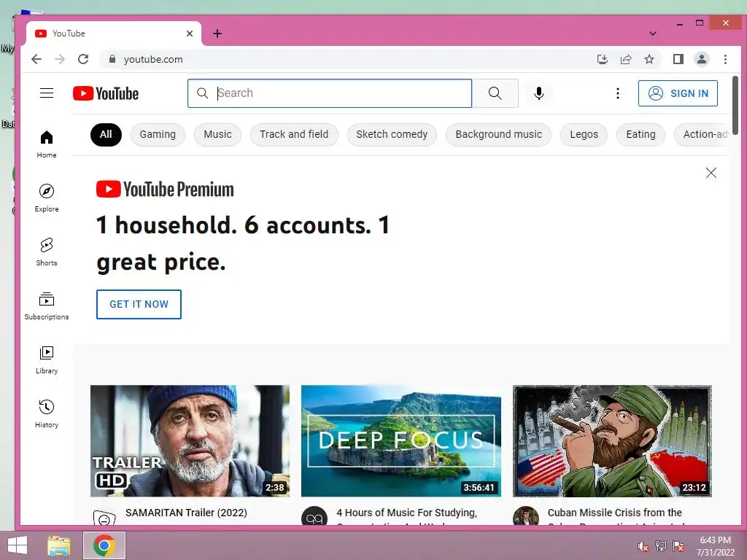Open SAMARITAN video channel avatar

pyautogui.click(x=104, y=518)
